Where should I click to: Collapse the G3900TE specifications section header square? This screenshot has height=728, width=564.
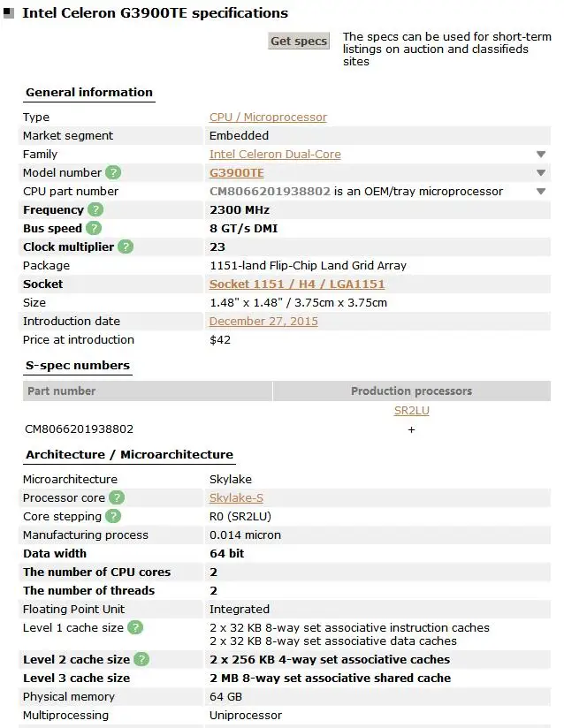coord(9,14)
